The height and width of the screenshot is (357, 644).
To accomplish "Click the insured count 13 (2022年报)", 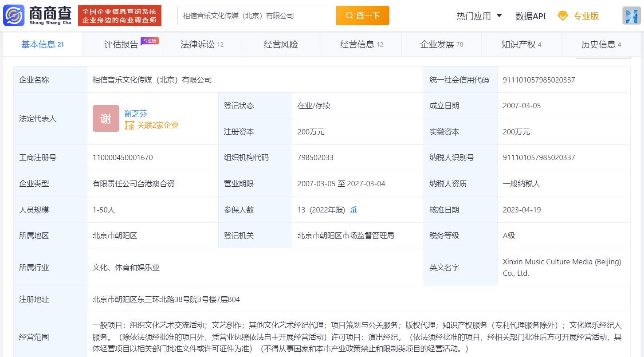I will [321, 210].
